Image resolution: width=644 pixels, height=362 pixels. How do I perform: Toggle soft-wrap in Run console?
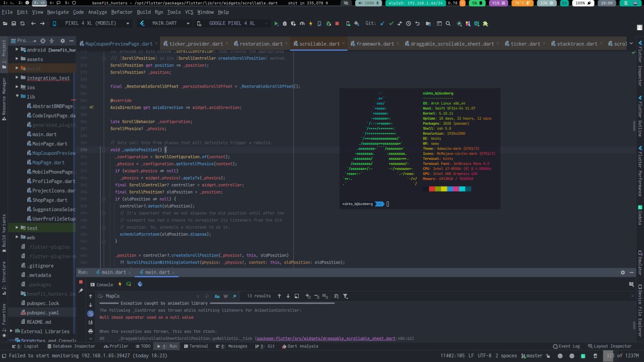(x=91, y=313)
